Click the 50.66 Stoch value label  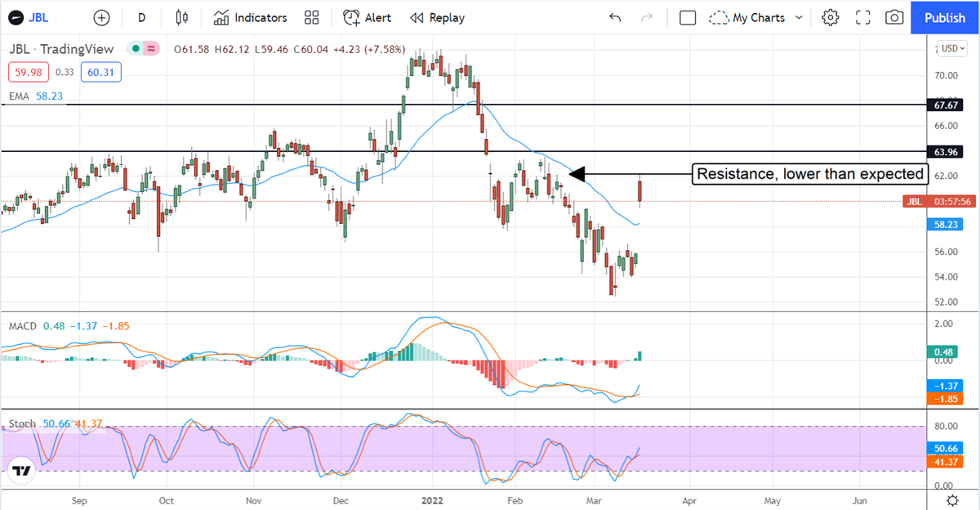point(946,449)
